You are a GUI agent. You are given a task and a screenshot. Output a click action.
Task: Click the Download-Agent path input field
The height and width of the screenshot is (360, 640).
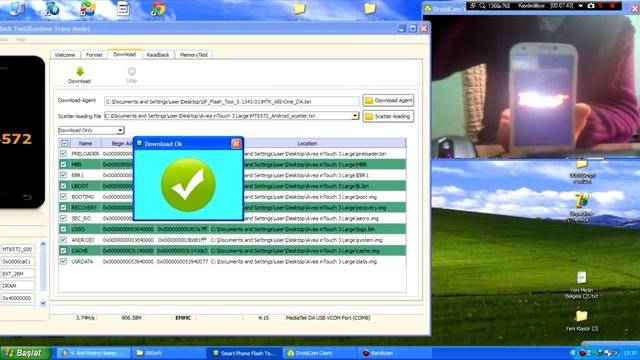(231, 101)
